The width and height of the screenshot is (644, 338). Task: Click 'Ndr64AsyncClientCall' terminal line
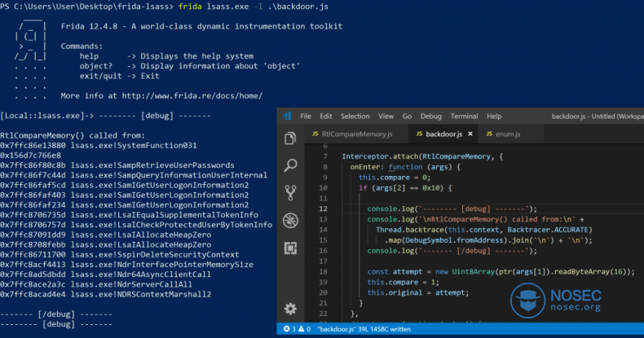point(105,274)
